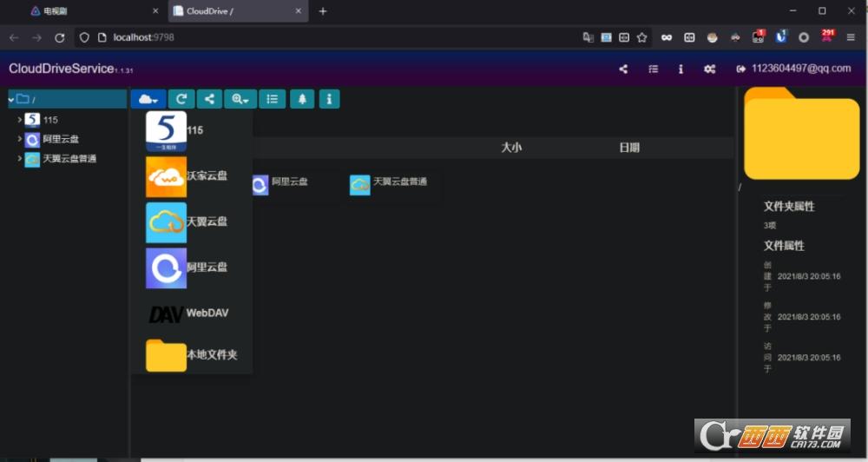
Task: Click the infinity extension icon
Action: point(667,37)
